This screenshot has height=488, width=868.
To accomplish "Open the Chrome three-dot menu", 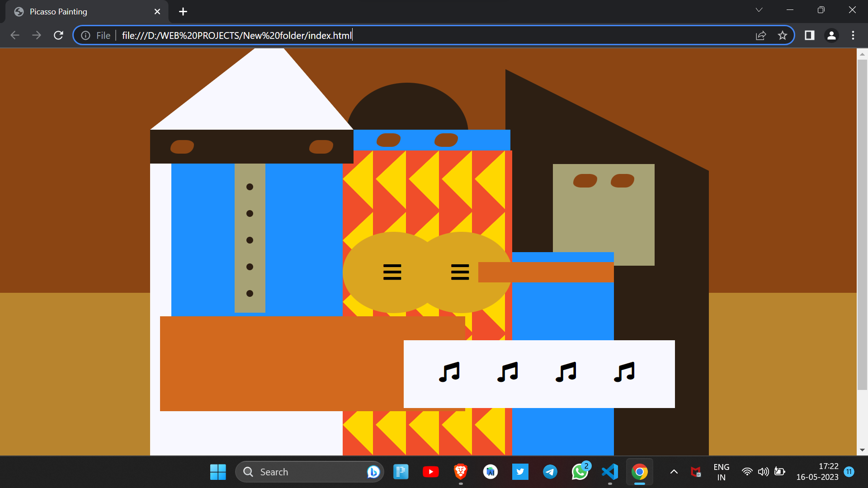I will point(854,35).
